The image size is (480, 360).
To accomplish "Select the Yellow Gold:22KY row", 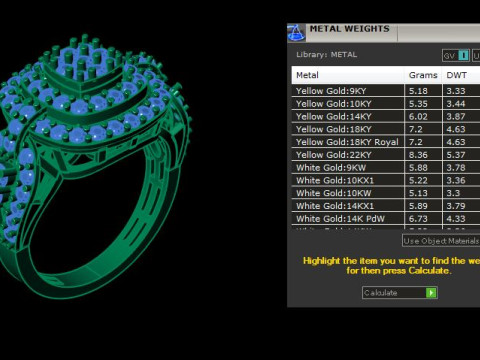I will coord(386,155).
